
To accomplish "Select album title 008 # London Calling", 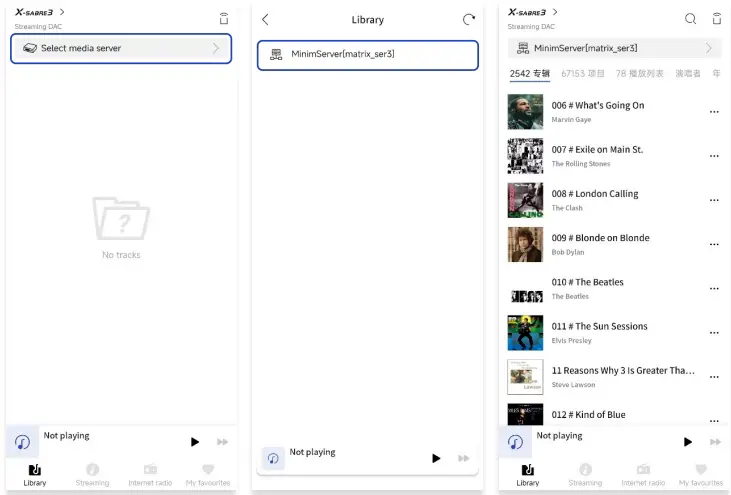I will pyautogui.click(x=595, y=194).
